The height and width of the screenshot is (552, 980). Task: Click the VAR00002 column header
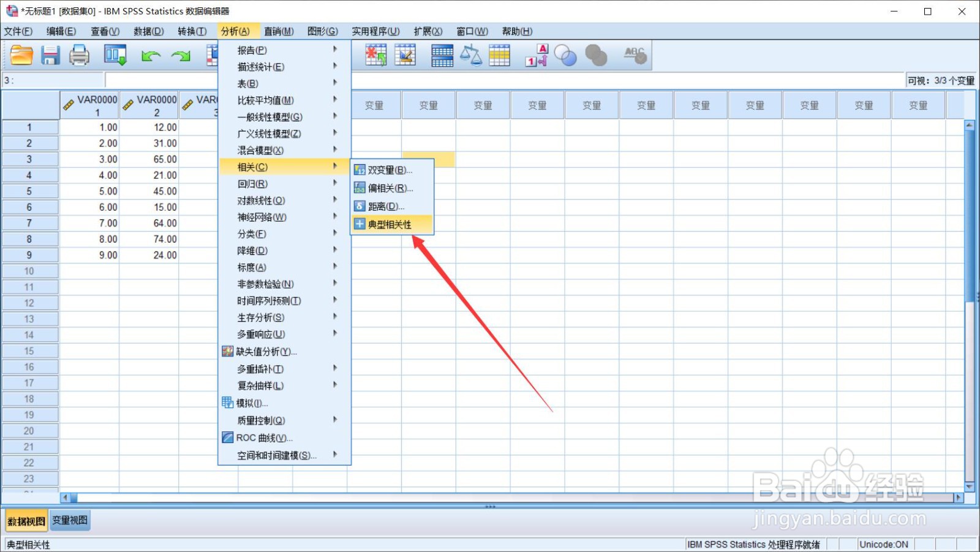point(149,105)
